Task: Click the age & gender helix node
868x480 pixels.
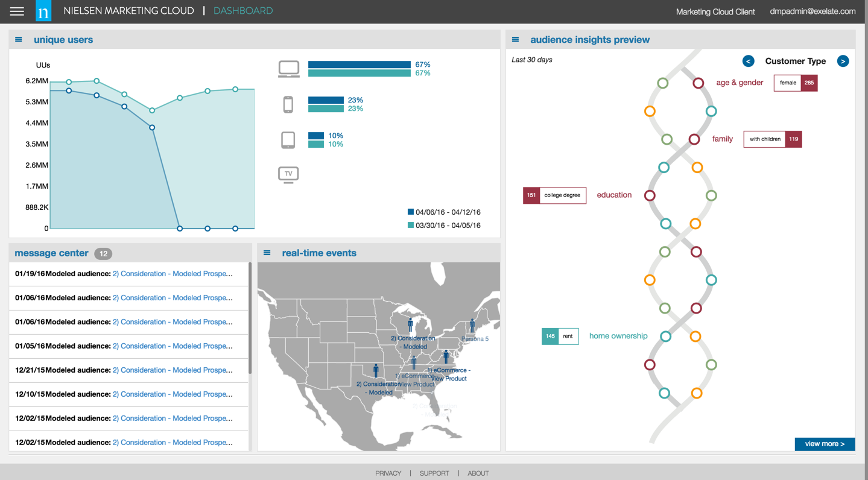Action: (x=698, y=83)
